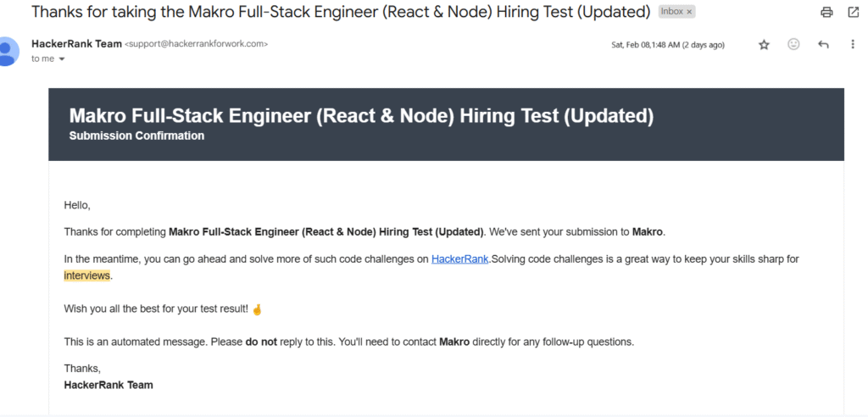
Task: Star this HackerRank email
Action: click(764, 45)
